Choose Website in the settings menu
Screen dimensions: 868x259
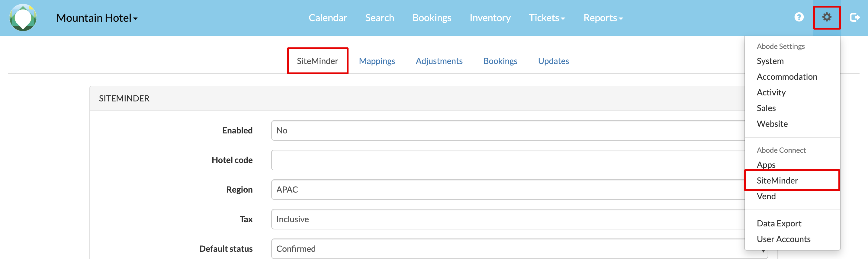(x=772, y=123)
